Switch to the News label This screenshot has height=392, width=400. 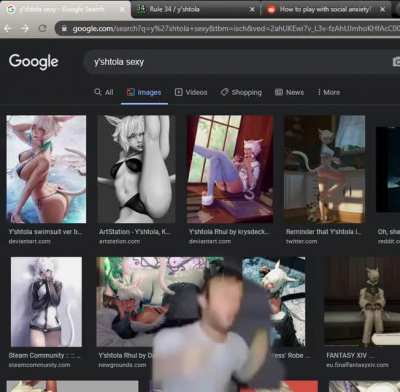(295, 92)
